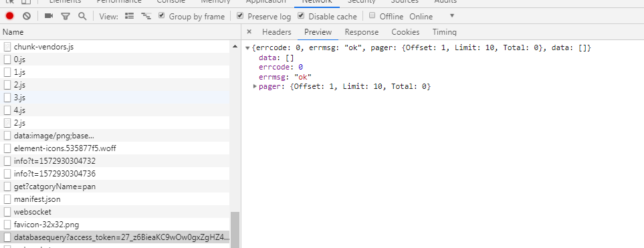Open the filter funnel icon

tap(66, 17)
